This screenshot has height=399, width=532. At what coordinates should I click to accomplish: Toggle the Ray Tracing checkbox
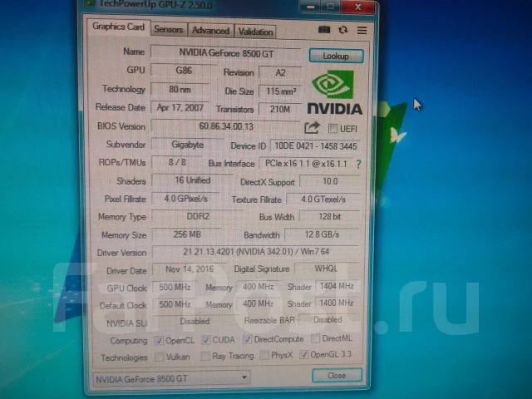point(204,356)
